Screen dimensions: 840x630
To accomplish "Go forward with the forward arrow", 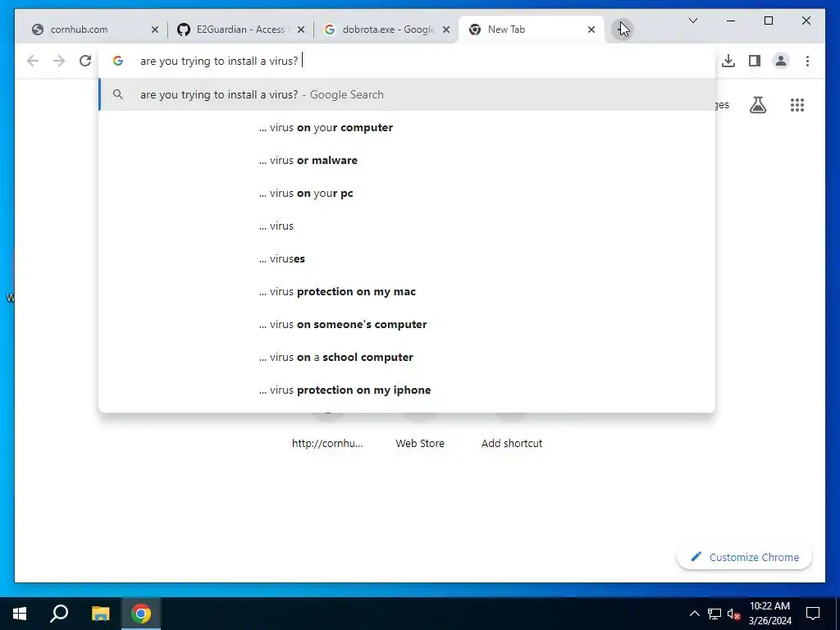I will pyautogui.click(x=59, y=61).
